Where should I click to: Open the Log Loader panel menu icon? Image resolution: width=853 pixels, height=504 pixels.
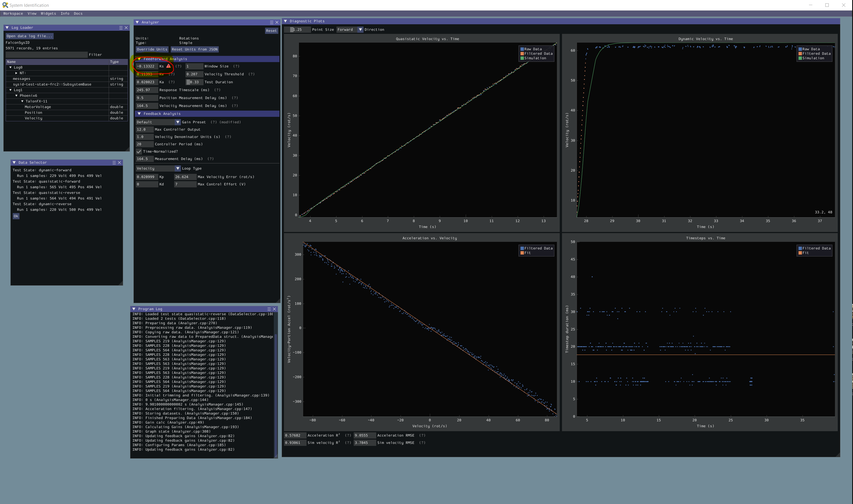click(121, 27)
